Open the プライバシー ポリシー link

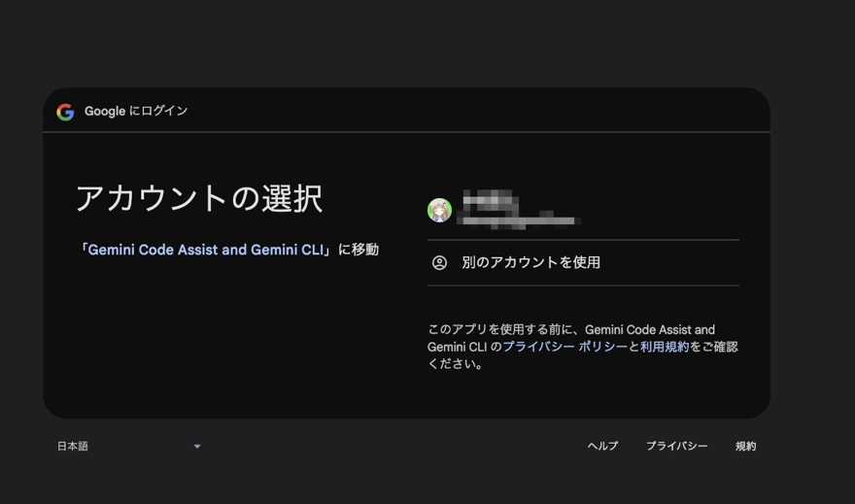click(564, 347)
